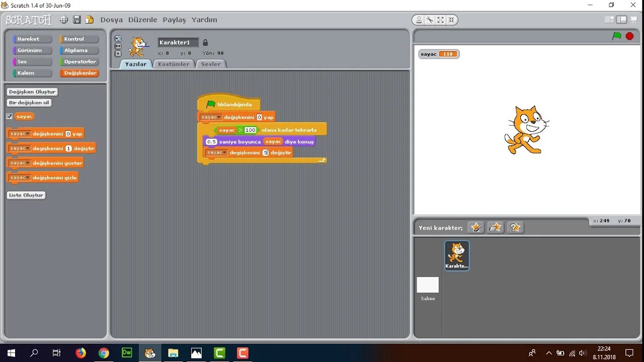Select the Değişkenler block category
The height and width of the screenshot is (362, 644).
(79, 73)
